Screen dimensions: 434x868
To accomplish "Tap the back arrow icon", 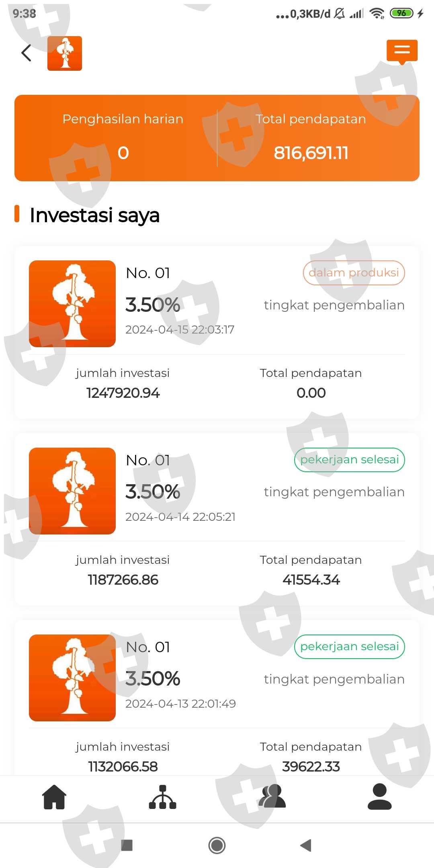I will pos(27,53).
